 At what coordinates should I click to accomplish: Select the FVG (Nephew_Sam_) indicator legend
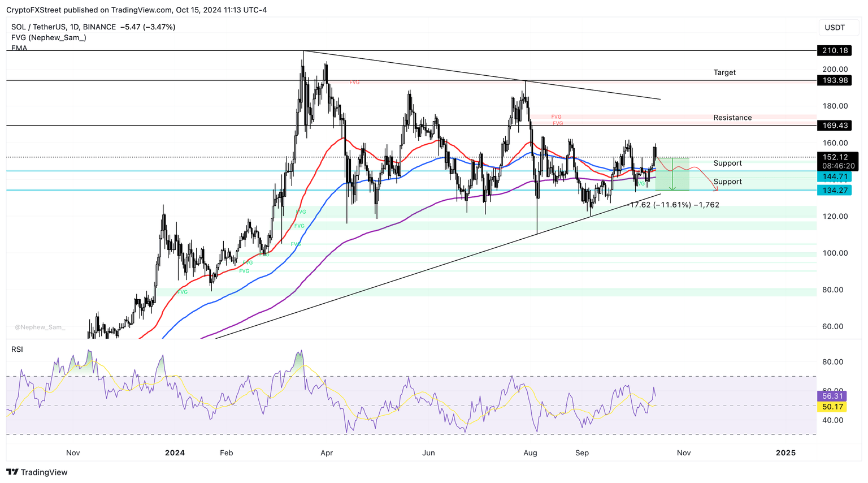click(49, 38)
